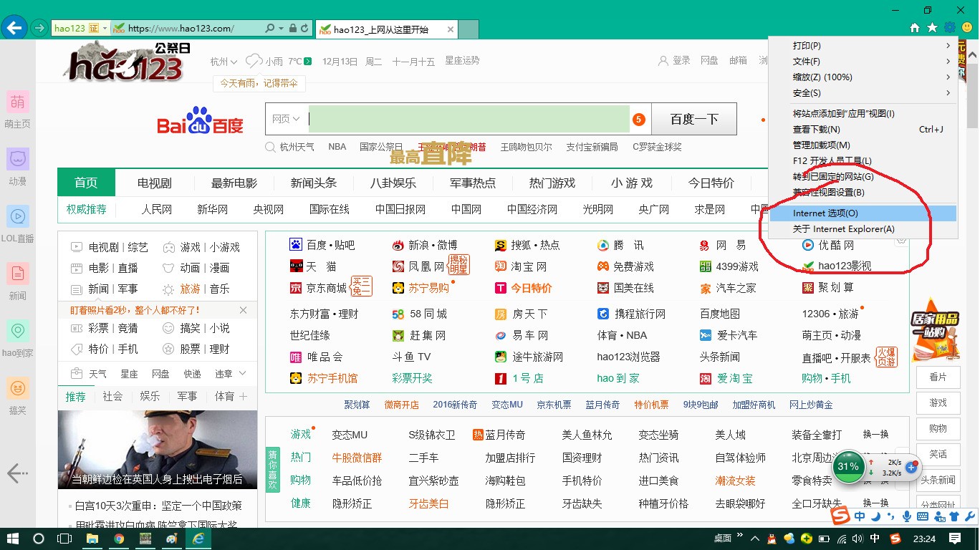Open the address bar search dropdown arrow
This screenshot has height=550, width=980.
point(281,29)
